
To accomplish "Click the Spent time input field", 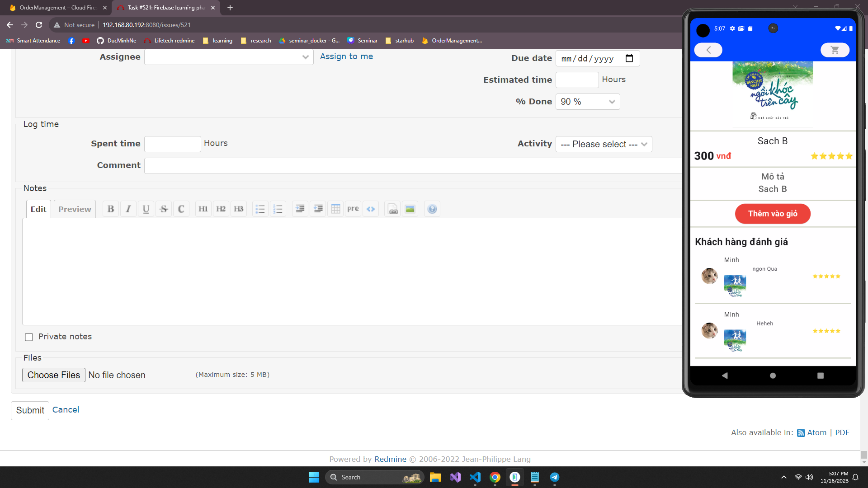I will [x=172, y=144].
